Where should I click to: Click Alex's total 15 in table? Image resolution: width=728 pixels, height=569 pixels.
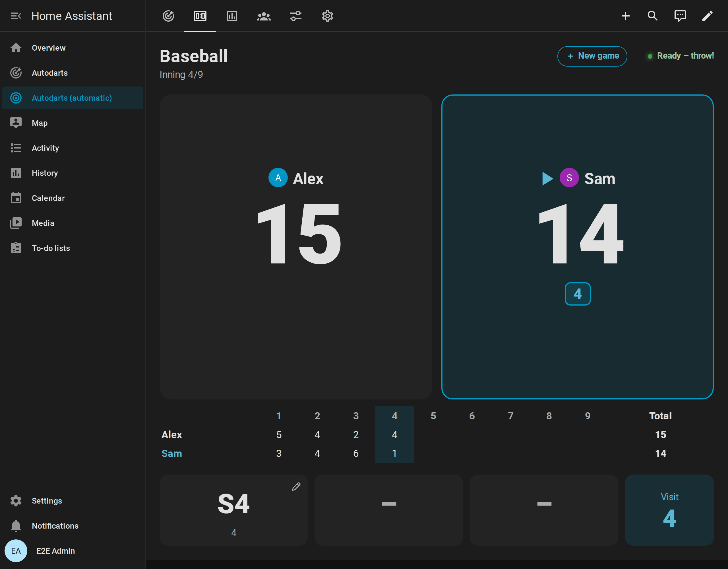[x=660, y=435]
